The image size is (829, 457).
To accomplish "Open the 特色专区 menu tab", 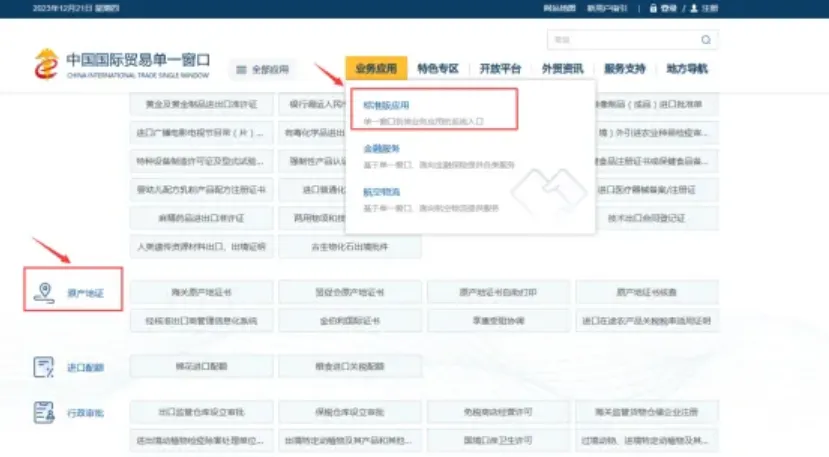I will (x=438, y=69).
